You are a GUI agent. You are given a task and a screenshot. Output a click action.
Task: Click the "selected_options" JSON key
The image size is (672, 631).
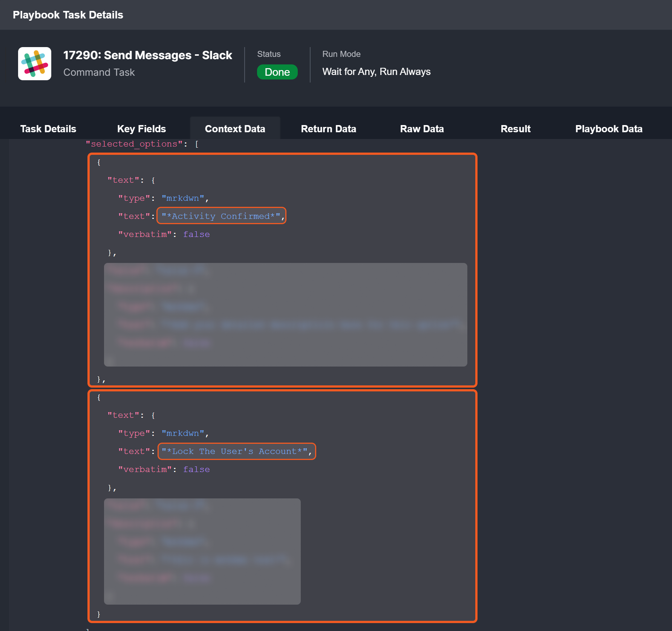click(x=134, y=144)
